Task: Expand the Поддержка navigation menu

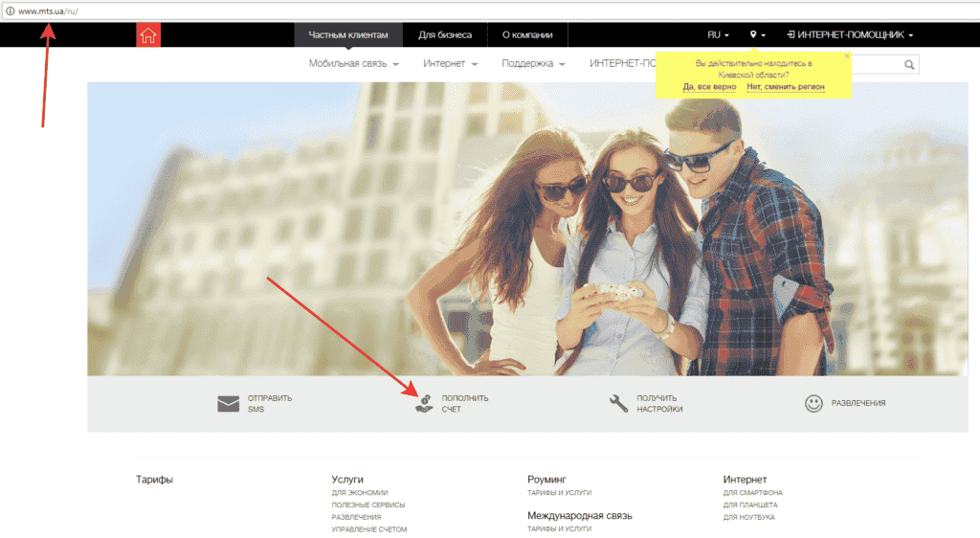Action: (533, 64)
